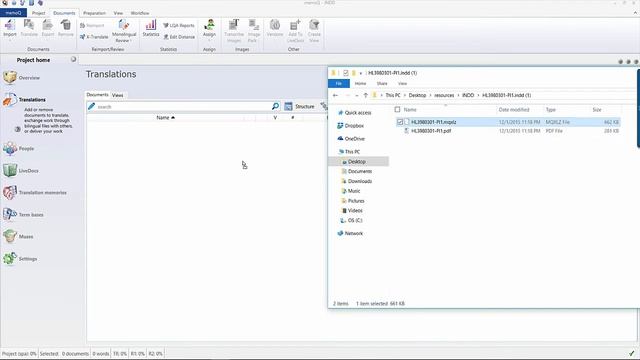The width and height of the screenshot is (640, 360).
Task: Open Explorer View tab
Action: (402, 84)
